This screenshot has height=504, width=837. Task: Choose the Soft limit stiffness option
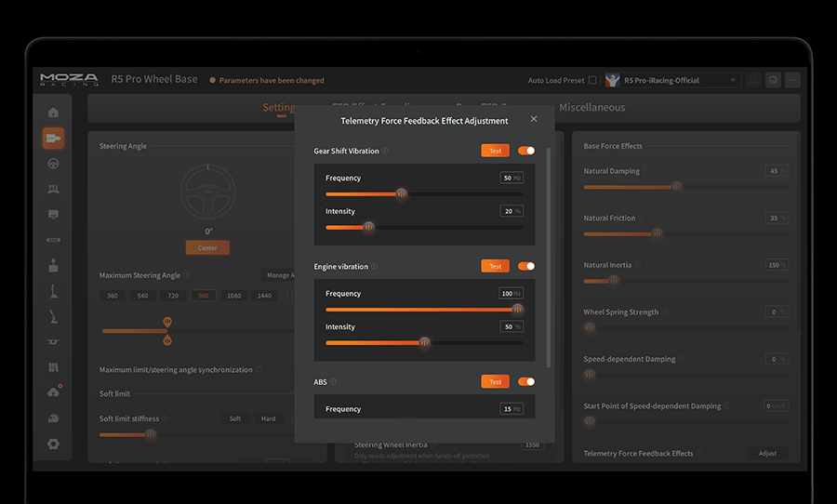pos(235,418)
